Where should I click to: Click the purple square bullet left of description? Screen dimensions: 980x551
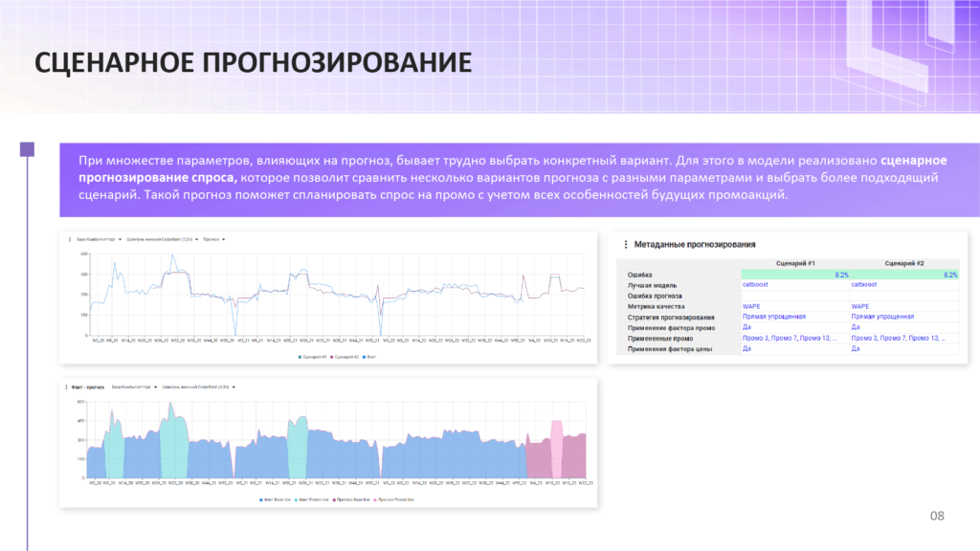tap(28, 149)
